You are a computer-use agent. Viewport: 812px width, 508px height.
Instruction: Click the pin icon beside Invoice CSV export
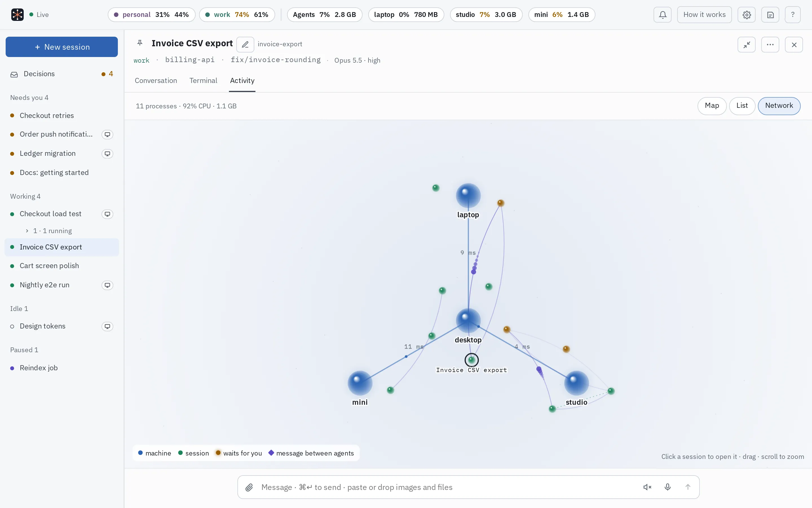tap(140, 43)
